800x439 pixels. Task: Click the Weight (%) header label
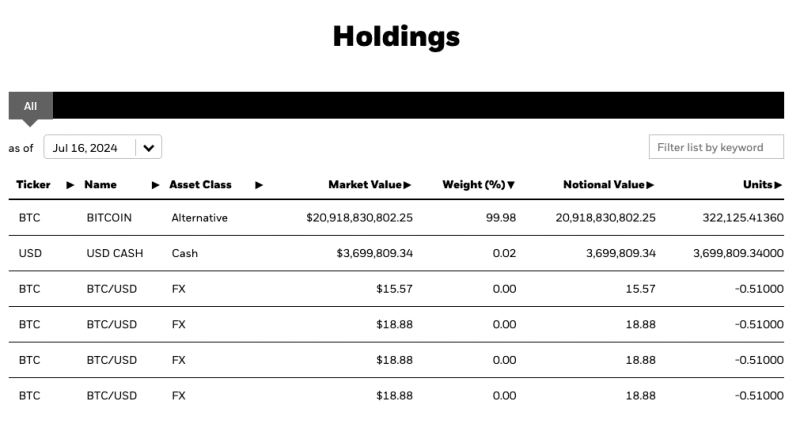coord(473,185)
